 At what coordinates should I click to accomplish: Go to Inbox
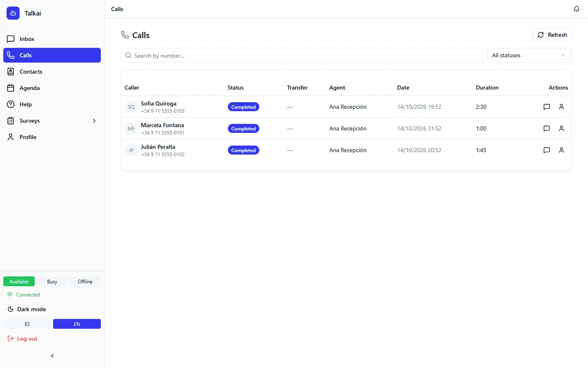point(52,39)
